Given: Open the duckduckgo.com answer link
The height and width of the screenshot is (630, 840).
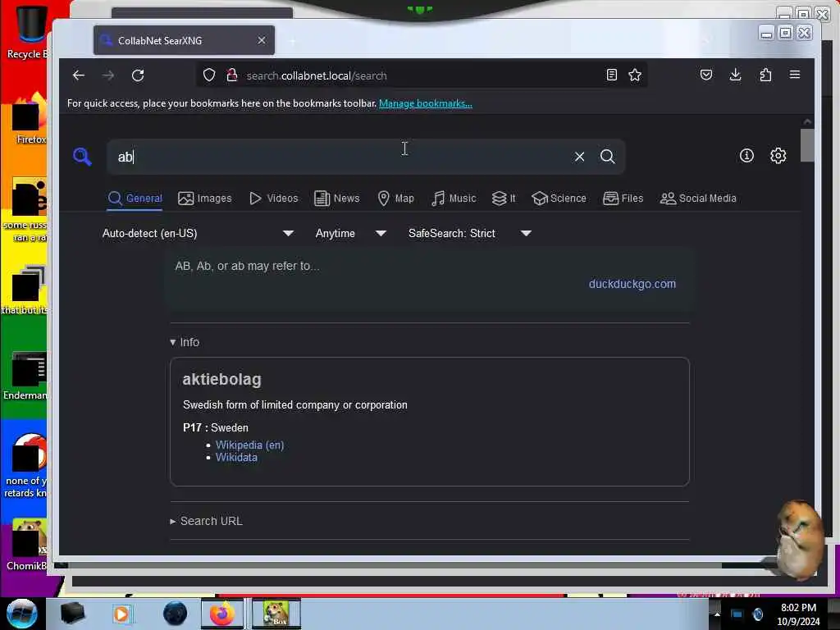Looking at the screenshot, I should (x=632, y=284).
